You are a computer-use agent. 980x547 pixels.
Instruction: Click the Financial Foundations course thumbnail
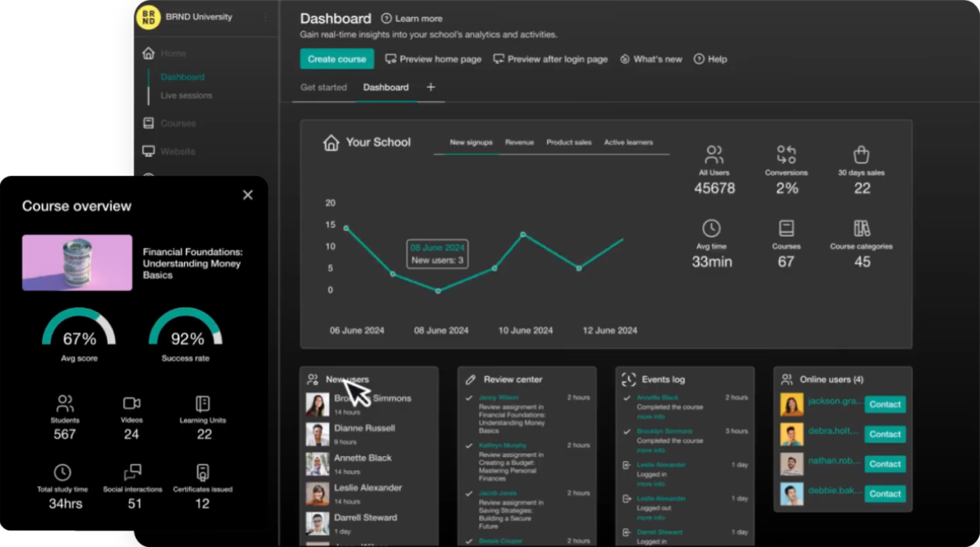pyautogui.click(x=77, y=262)
